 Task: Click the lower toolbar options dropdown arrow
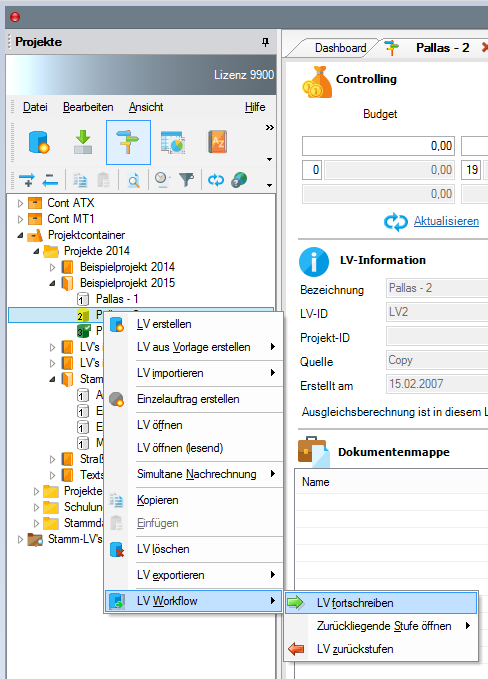(269, 185)
